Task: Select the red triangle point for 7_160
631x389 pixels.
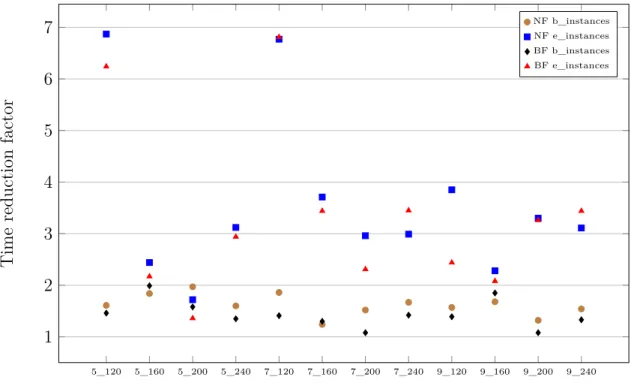Action: coord(322,210)
